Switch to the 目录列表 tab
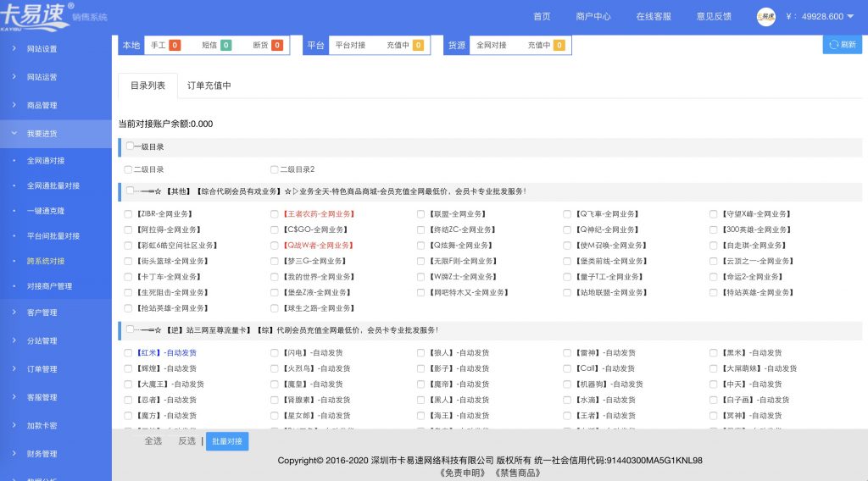Viewport: 868px width, 481px height. [x=147, y=86]
